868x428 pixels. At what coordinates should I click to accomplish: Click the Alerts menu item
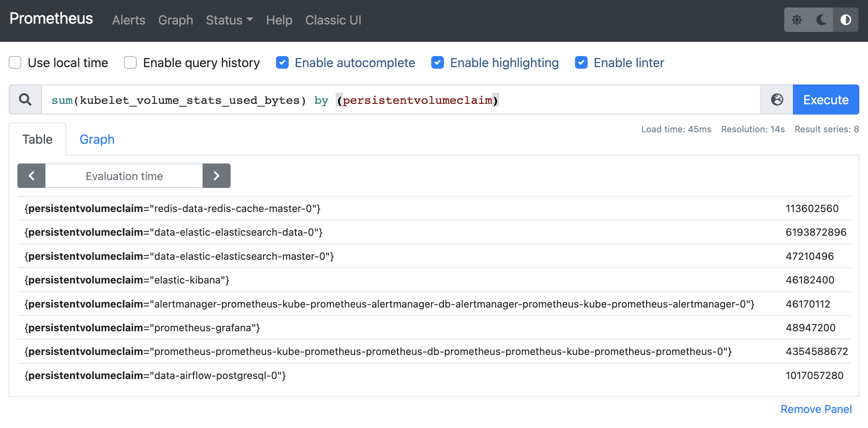tap(129, 19)
